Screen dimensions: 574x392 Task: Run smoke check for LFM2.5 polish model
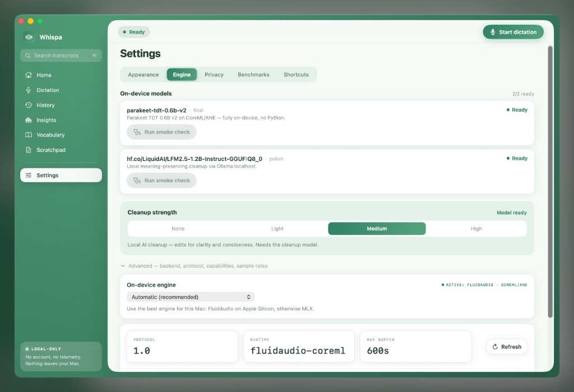click(161, 181)
